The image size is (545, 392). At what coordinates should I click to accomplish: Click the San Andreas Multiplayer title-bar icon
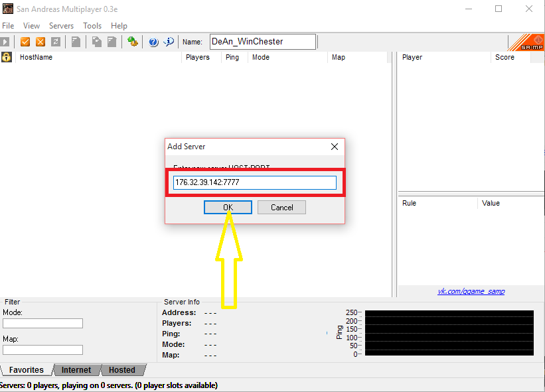tap(8, 9)
